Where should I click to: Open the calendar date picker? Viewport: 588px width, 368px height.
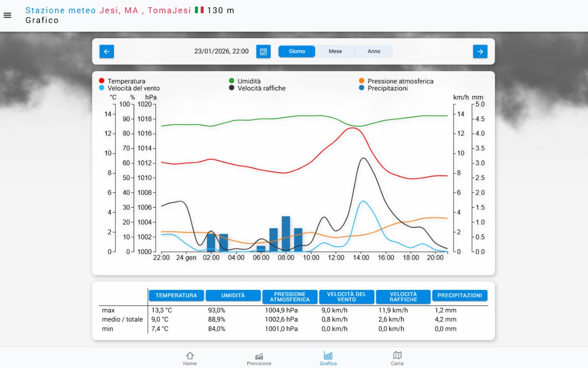pyautogui.click(x=263, y=51)
